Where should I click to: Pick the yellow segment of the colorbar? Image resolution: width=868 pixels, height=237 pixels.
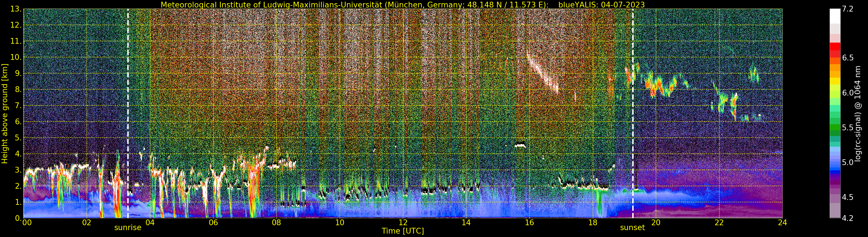(835, 81)
